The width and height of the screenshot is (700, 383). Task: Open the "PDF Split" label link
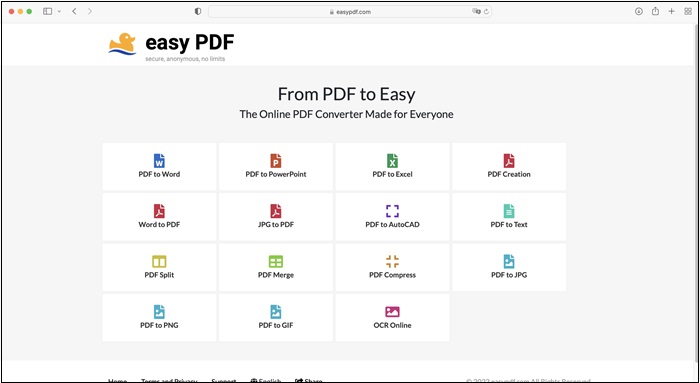(159, 275)
